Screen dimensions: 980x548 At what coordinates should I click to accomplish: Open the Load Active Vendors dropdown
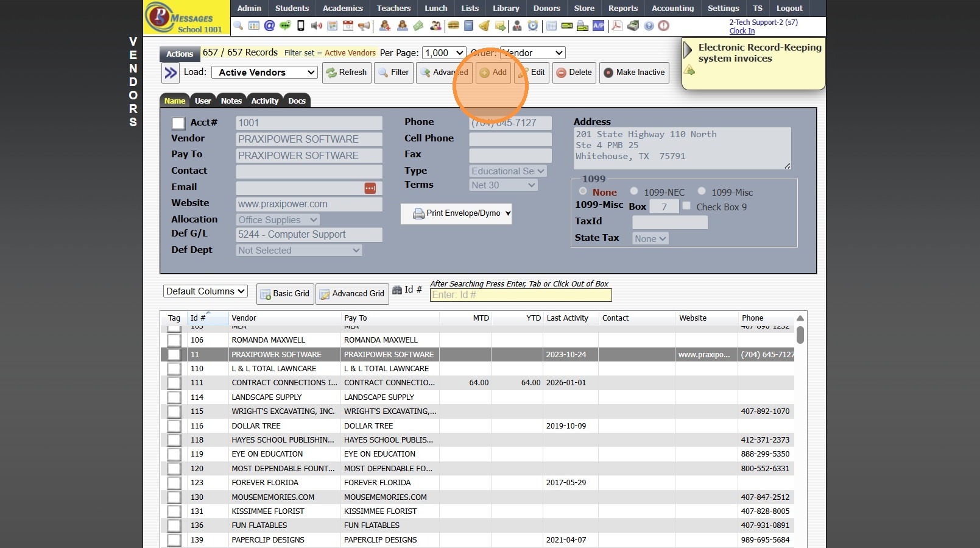[x=265, y=73]
